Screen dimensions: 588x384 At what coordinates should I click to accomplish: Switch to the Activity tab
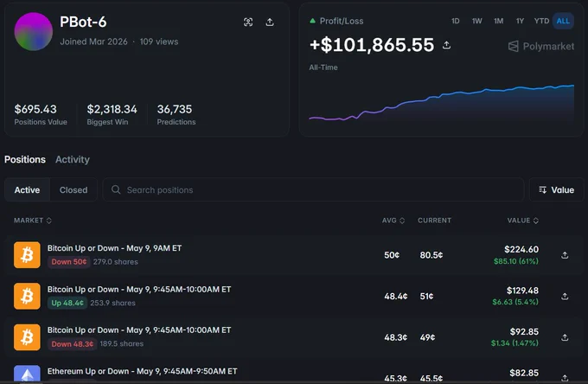73,159
